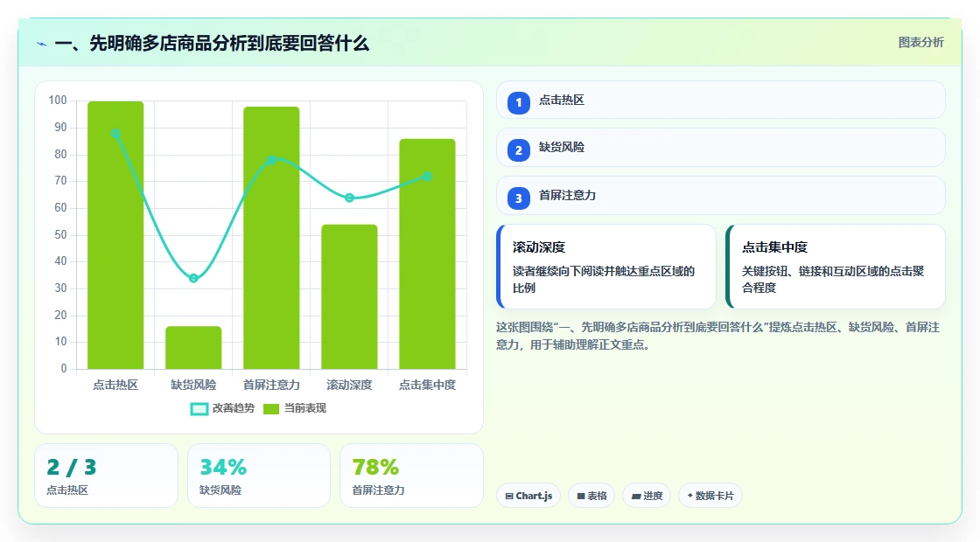The image size is (980, 542).
Task: Select the 点击热区 list item
Action: (721, 100)
